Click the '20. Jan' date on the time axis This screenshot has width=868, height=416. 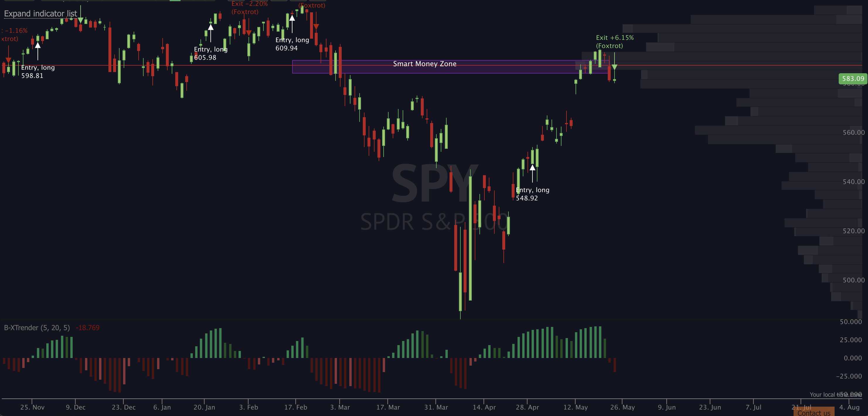tap(204, 407)
